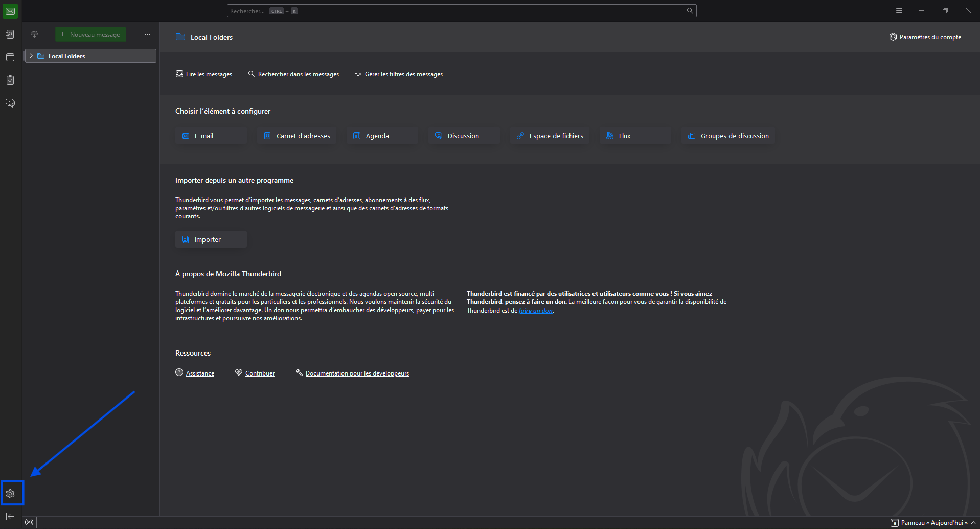Collapse the spaces toolbar
Screen dimensions: 980x529
tap(10, 516)
